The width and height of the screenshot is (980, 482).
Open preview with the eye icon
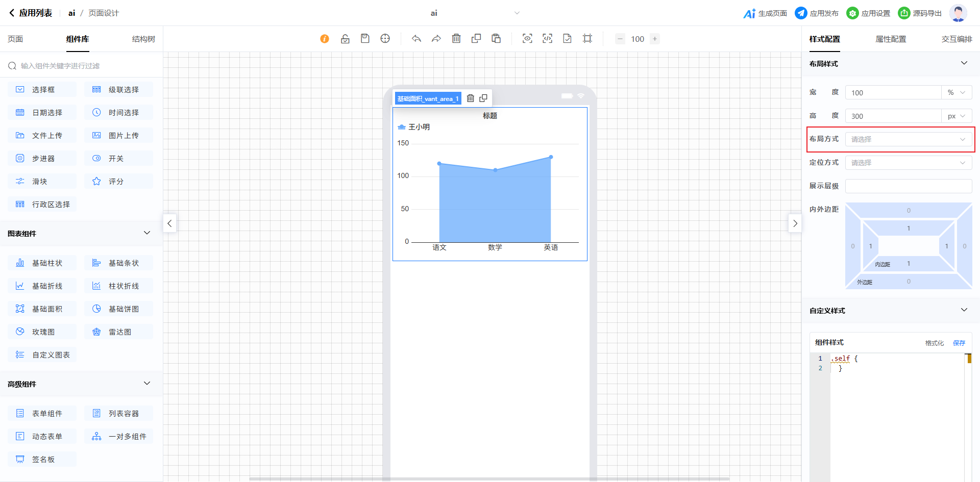pos(527,39)
